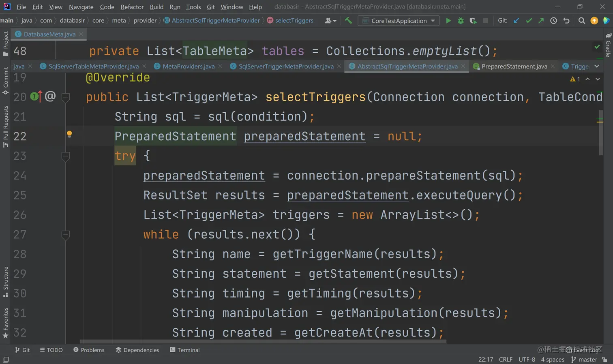The height and width of the screenshot is (364, 613).
Task: Click the editor's horizontal scrollbar thumb
Action: (263, 342)
